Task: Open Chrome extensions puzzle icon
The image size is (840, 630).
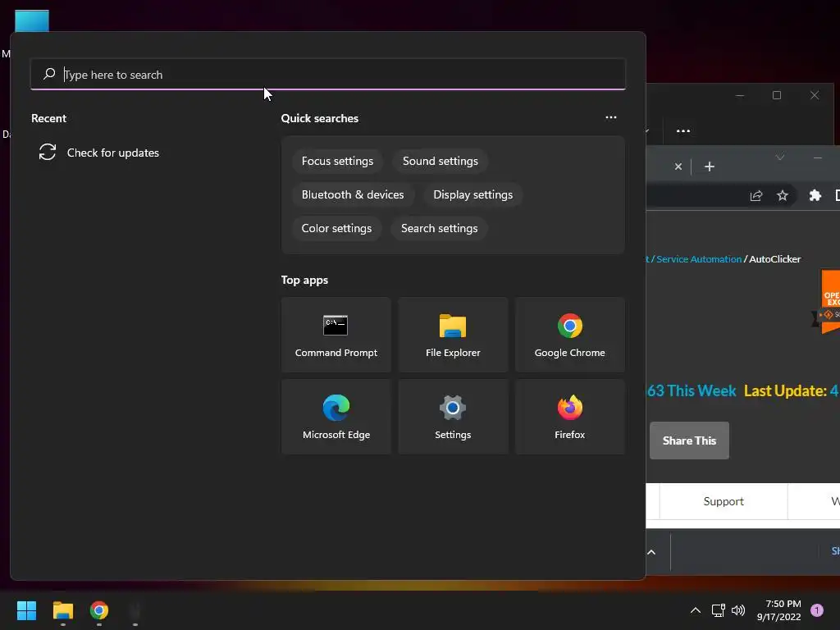Action: pyautogui.click(x=815, y=195)
